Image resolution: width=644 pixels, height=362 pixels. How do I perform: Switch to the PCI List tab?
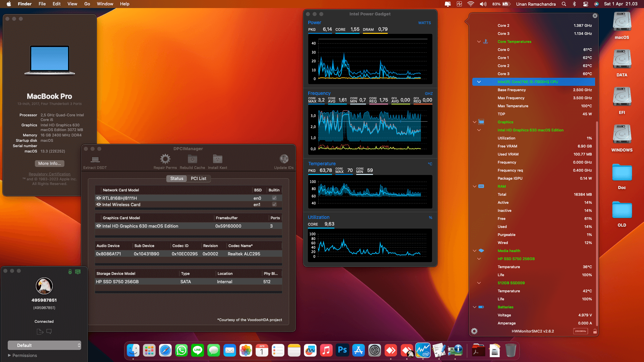pyautogui.click(x=198, y=179)
